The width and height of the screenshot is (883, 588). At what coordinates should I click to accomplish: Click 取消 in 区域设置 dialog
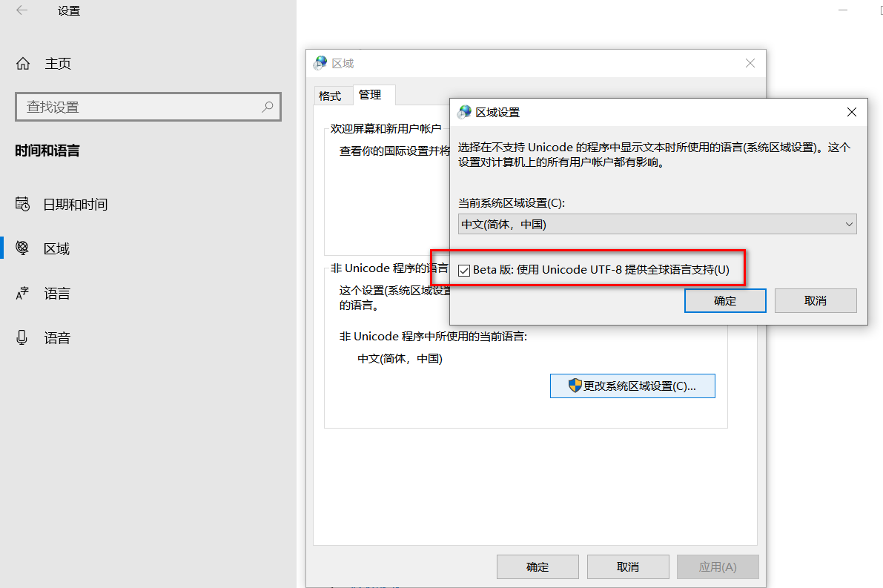coord(816,300)
